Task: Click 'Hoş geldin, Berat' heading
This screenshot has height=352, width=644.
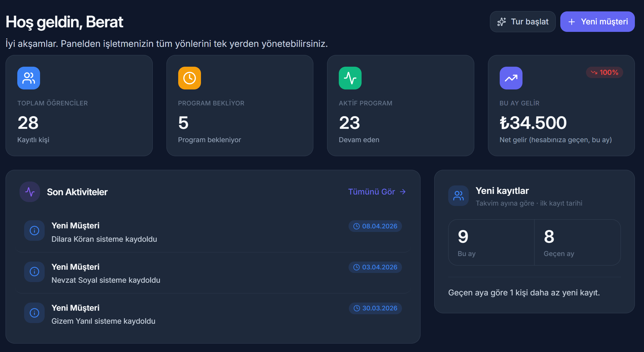Action: click(x=64, y=22)
